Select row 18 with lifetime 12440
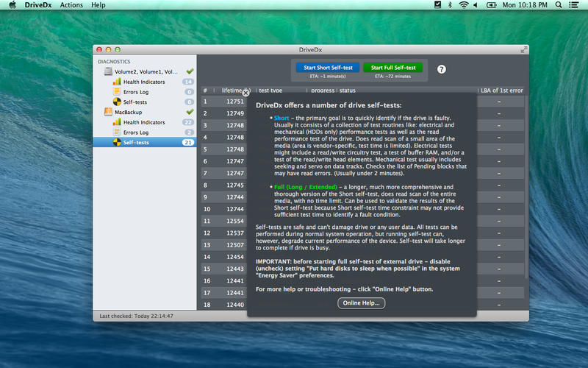Image resolution: width=588 pixels, height=368 pixels. [224, 305]
